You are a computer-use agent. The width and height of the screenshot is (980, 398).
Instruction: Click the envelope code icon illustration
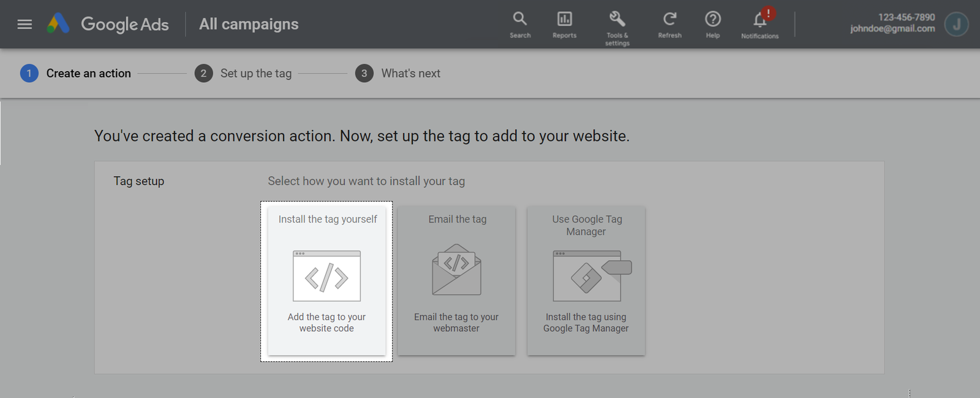[456, 270]
